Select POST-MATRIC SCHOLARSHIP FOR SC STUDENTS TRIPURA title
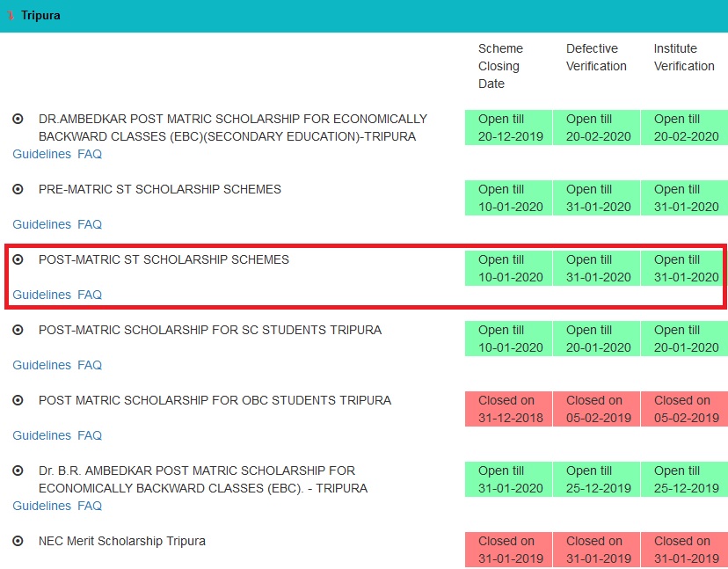This screenshot has height=569, width=728. click(x=210, y=330)
